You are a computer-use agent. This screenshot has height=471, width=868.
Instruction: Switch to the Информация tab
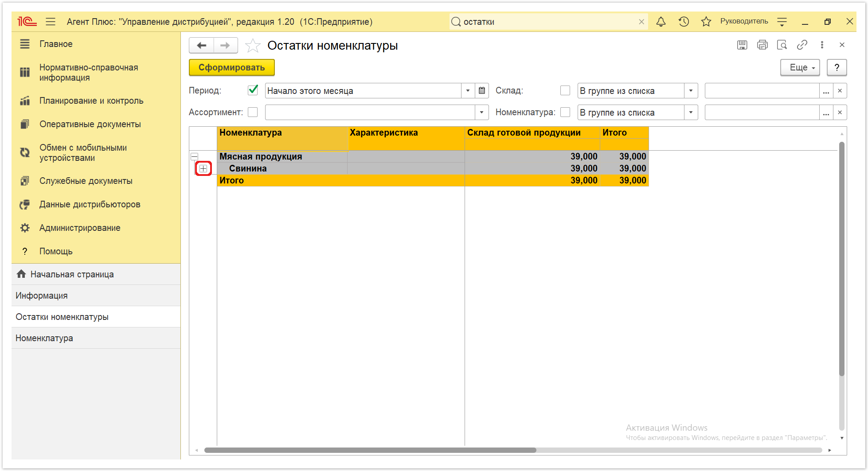[96, 296]
